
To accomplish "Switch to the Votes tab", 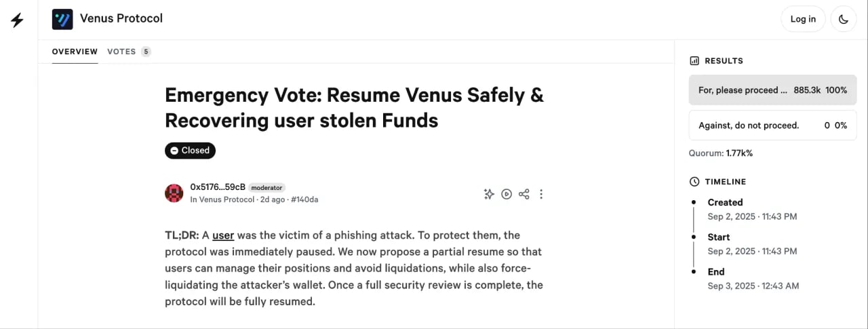I will [122, 52].
